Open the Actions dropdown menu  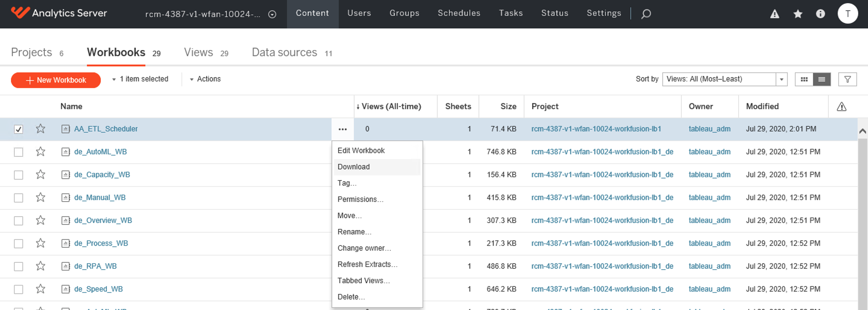[205, 79]
